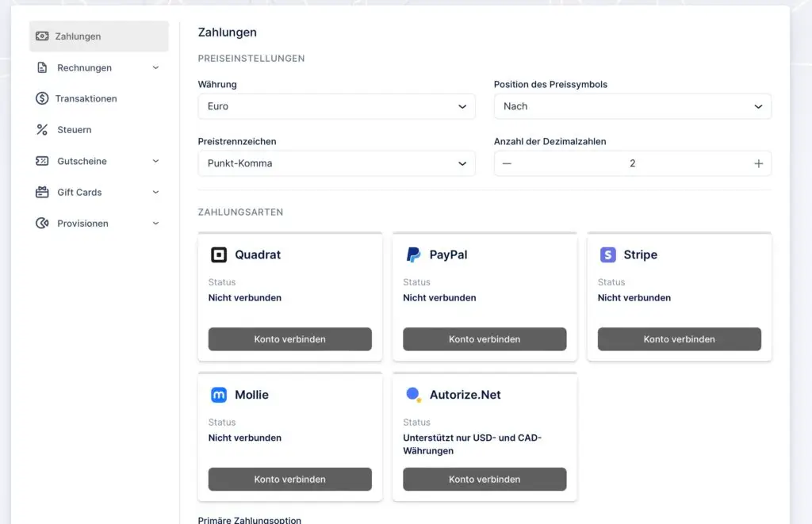Open the Position des Preissymbols dropdown
This screenshot has width=812, height=524.
click(x=632, y=106)
